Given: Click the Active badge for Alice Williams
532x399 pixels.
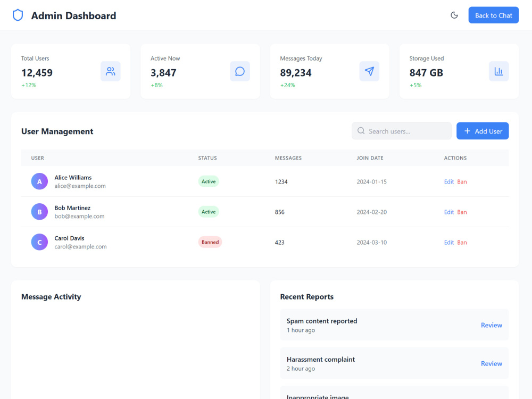Looking at the screenshot, I should (x=209, y=181).
